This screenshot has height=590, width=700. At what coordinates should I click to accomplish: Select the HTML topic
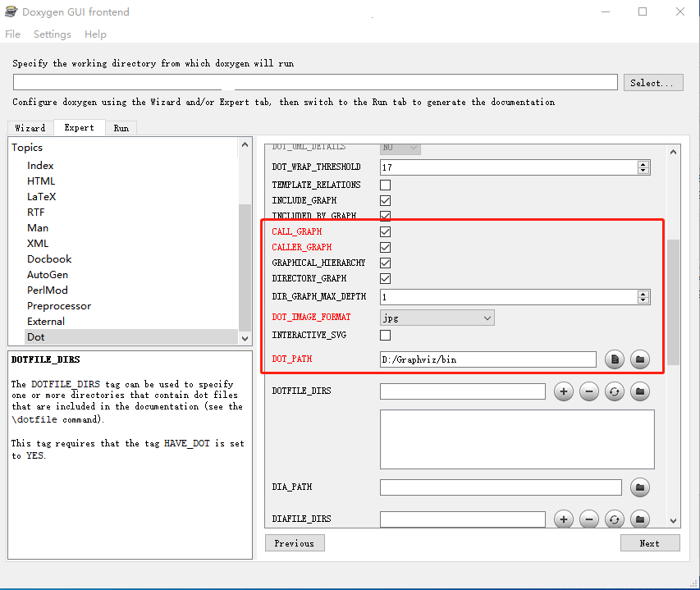41,181
